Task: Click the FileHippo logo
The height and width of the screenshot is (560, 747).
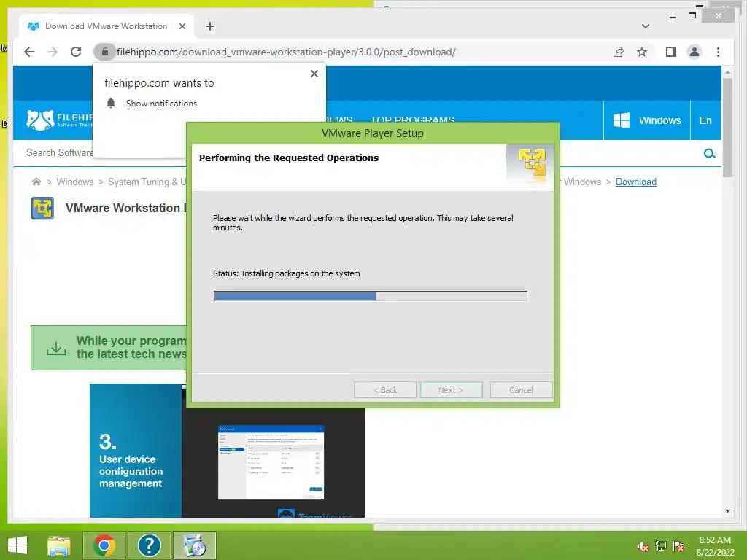Action: pyautogui.click(x=59, y=120)
